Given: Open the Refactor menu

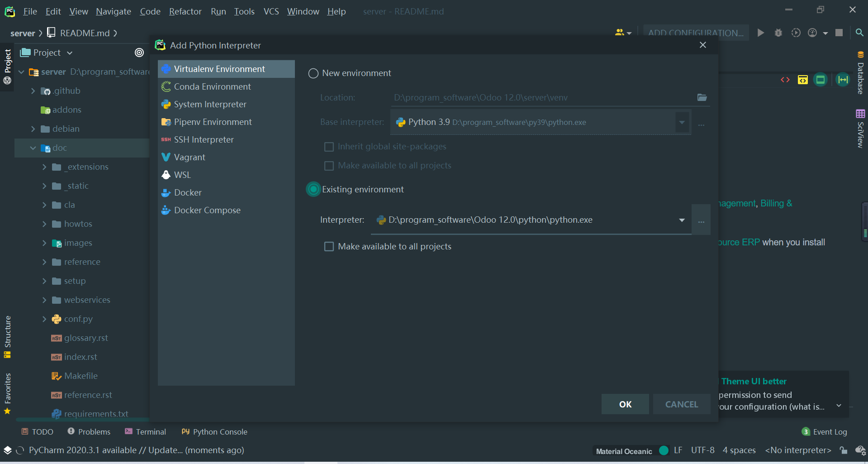Looking at the screenshot, I should click(185, 11).
